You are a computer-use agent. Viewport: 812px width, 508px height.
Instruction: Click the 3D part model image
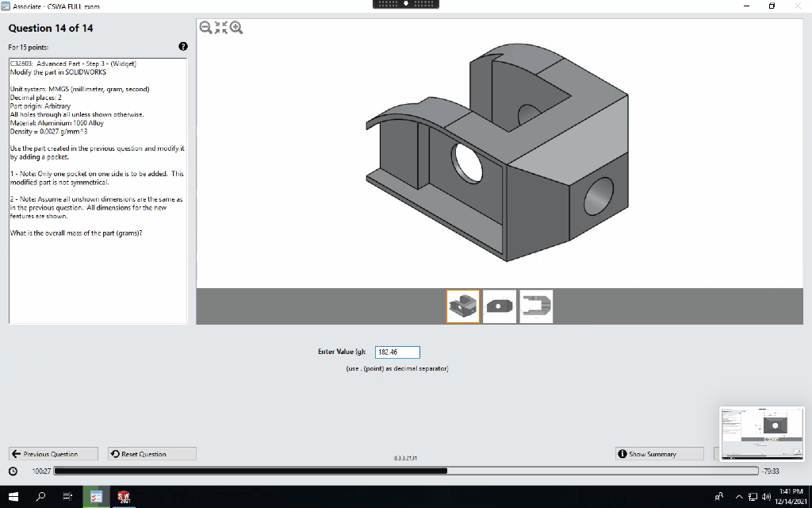tap(497, 153)
